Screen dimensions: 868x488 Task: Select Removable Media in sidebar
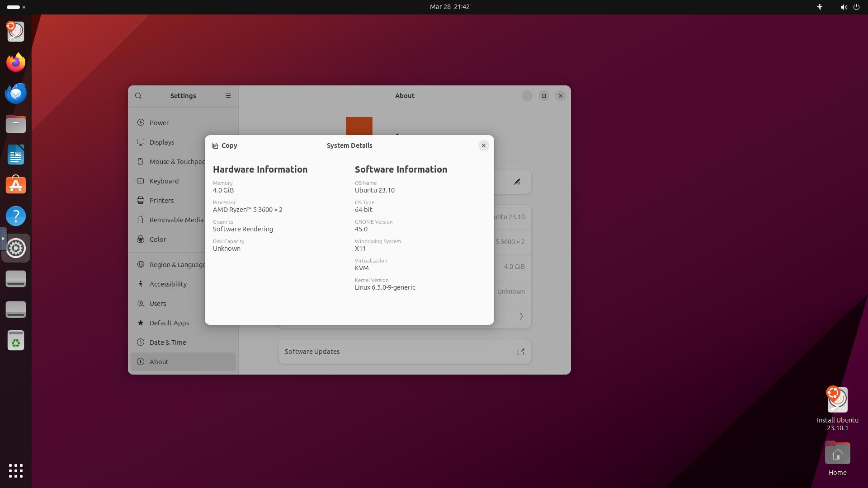pos(183,220)
